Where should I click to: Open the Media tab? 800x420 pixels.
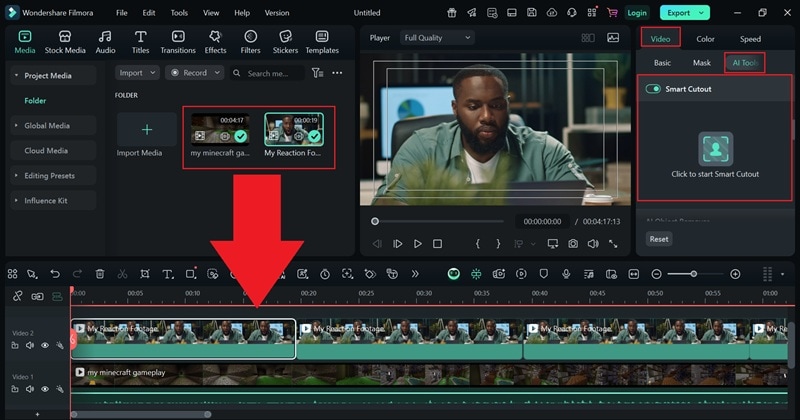click(x=24, y=42)
